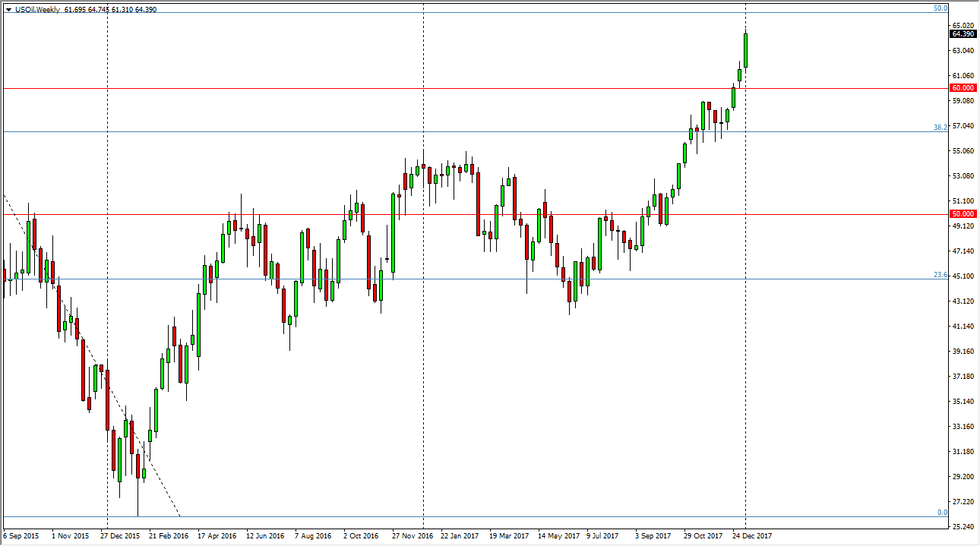Click the 65.020 price axis label
Screen dimensions: 980x546
(962, 25)
